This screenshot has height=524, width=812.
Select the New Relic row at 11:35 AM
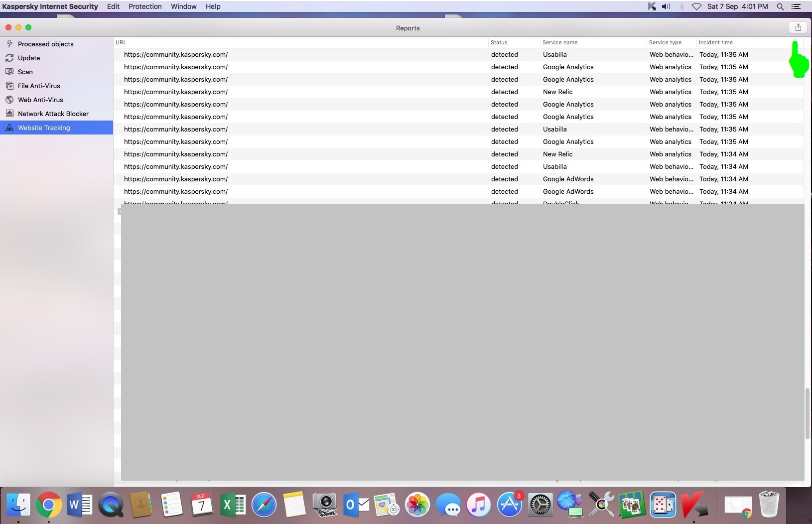tap(458, 92)
